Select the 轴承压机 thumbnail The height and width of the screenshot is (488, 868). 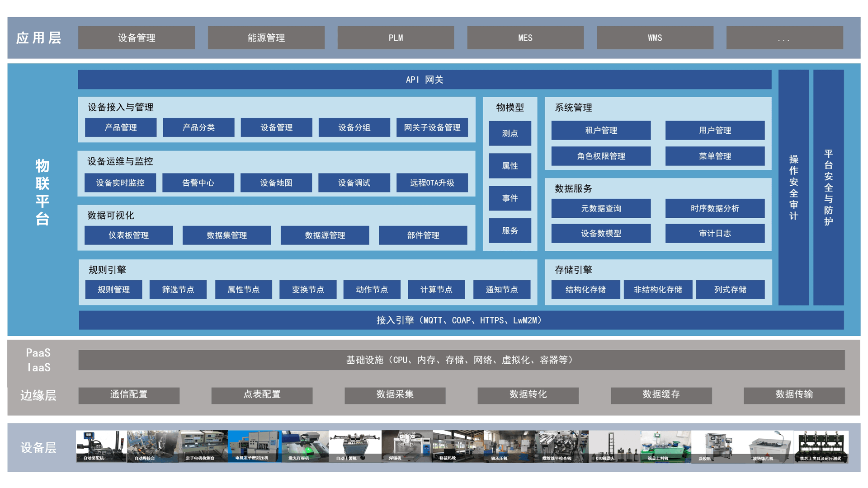pos(509,446)
